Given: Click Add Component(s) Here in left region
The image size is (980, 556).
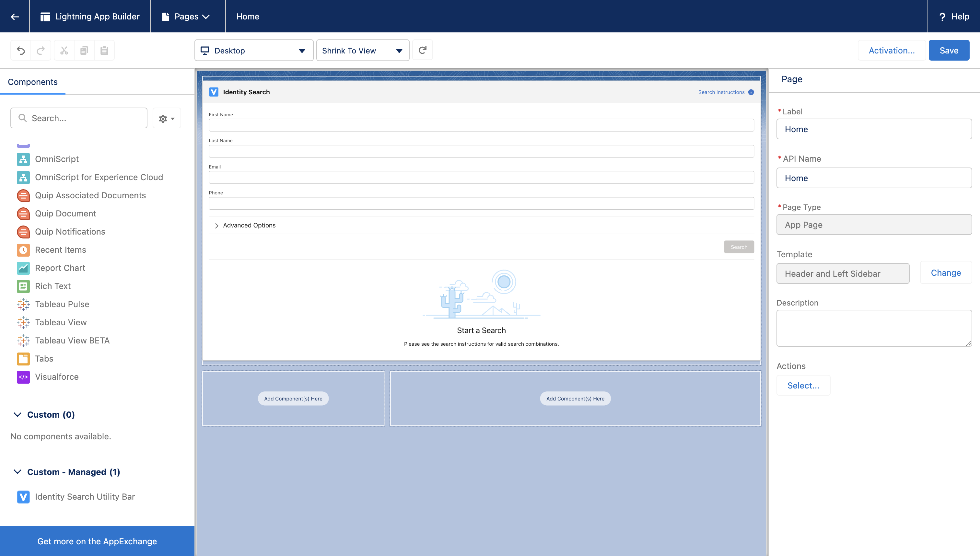Looking at the screenshot, I should point(293,399).
